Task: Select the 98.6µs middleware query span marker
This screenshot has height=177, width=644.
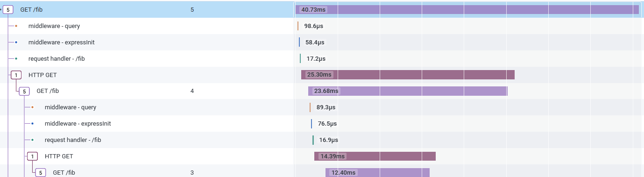Action: pyautogui.click(x=298, y=26)
